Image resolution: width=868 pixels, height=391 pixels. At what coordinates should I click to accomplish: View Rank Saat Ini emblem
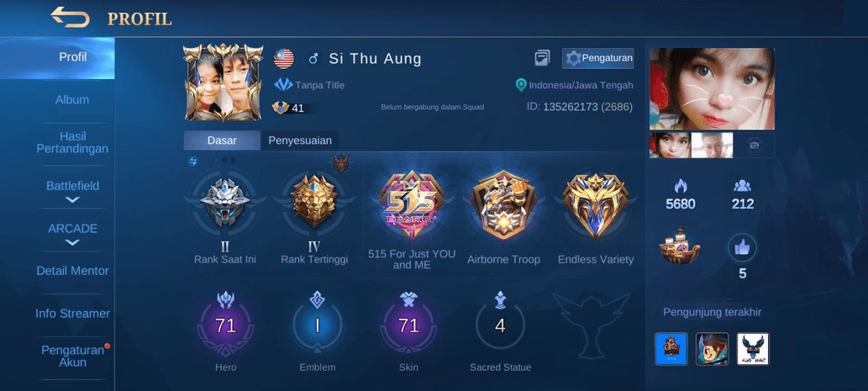(x=224, y=203)
